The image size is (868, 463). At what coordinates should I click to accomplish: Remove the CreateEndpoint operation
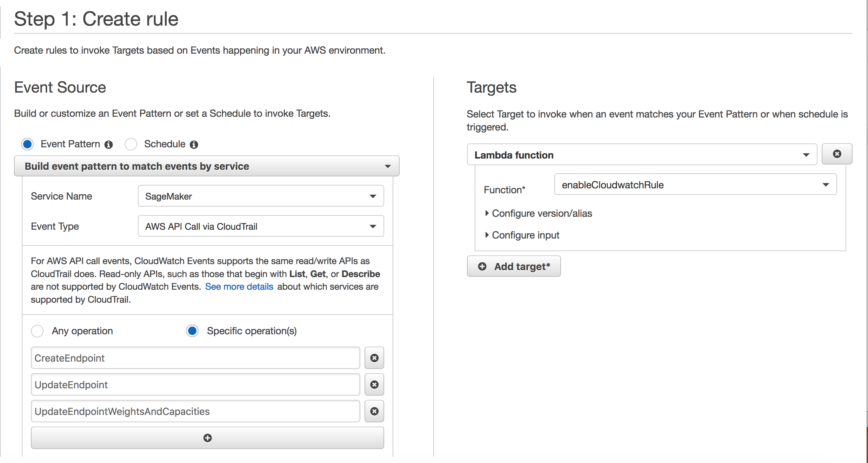[374, 358]
